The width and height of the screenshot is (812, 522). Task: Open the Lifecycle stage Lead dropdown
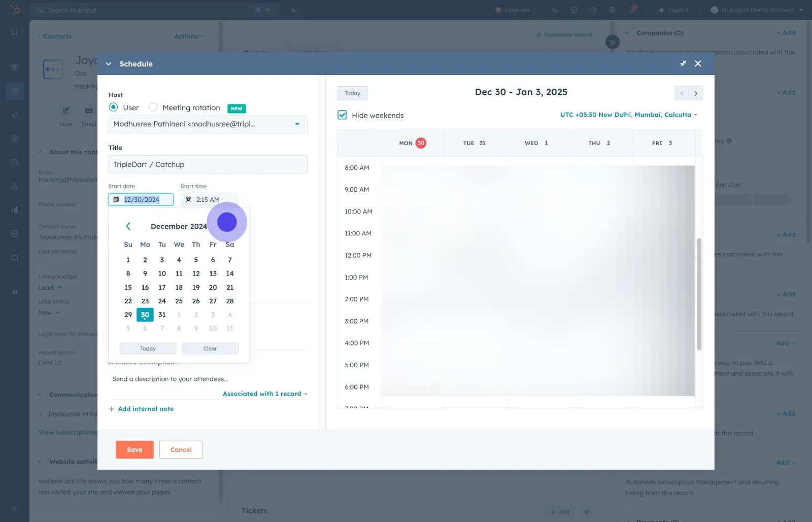[50, 288]
